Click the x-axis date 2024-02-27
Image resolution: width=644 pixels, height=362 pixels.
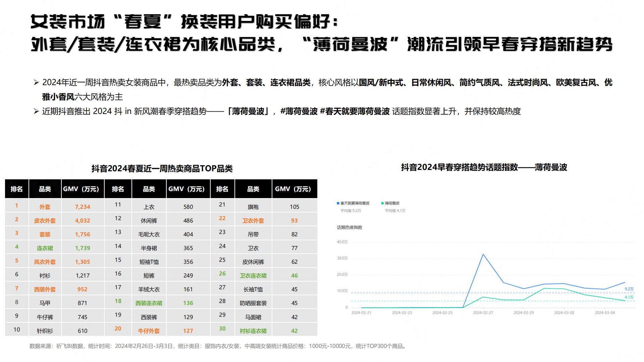click(483, 313)
